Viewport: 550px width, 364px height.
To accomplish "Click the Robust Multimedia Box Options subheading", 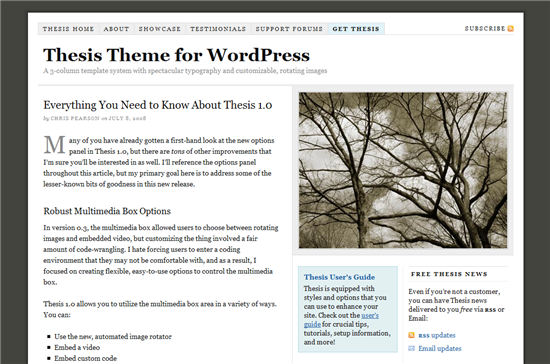I will (107, 211).
